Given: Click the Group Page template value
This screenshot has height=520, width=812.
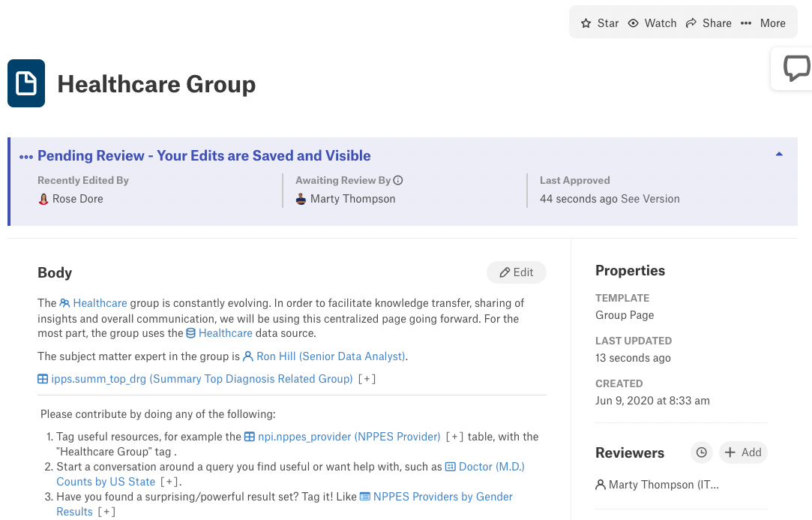Looking at the screenshot, I should [625, 315].
